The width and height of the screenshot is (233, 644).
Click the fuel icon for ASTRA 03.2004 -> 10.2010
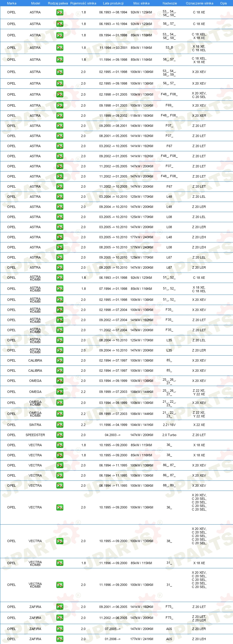click(x=60, y=197)
